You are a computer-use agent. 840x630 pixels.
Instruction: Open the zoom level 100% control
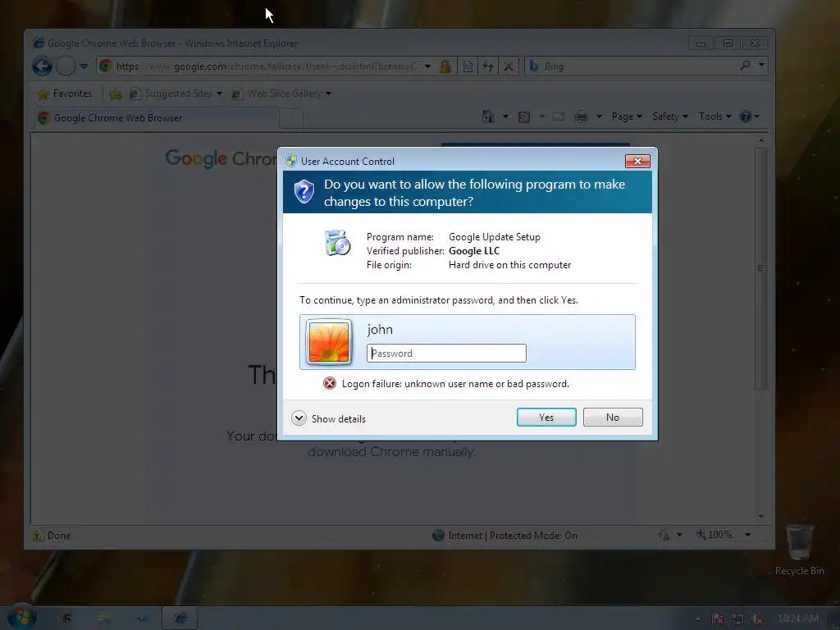click(x=714, y=535)
